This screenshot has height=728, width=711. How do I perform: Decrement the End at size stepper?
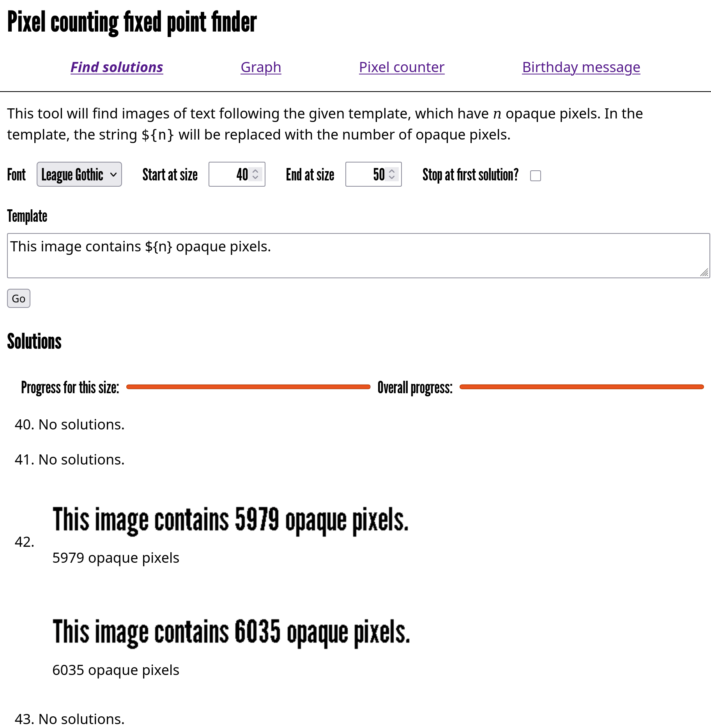tap(392, 178)
